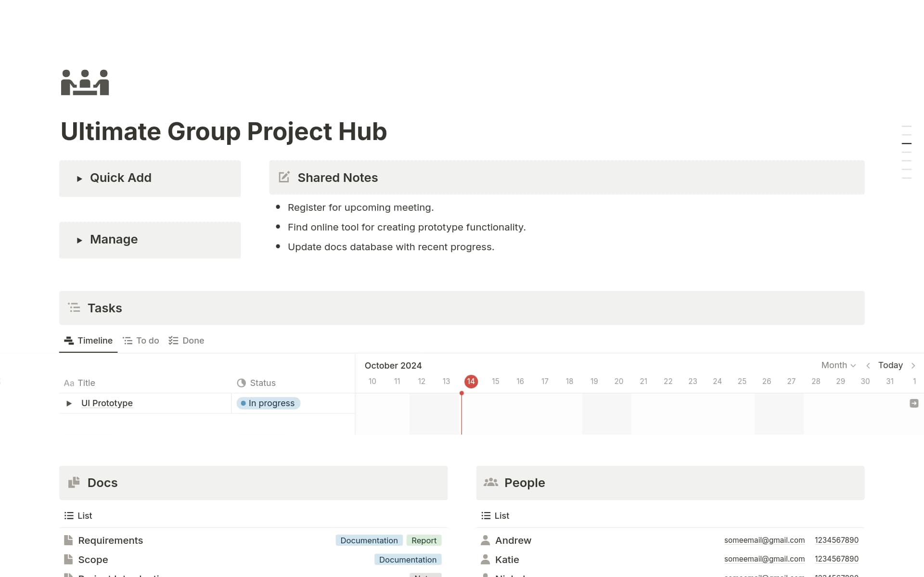The image size is (924, 577).
Task: Click the page icon next to Requirements
Action: coord(68,540)
